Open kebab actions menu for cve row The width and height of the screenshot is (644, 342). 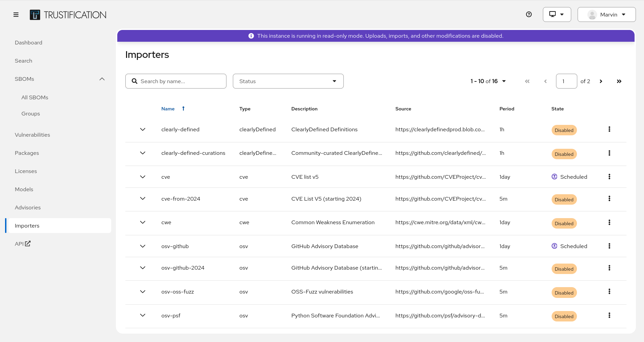[609, 177]
